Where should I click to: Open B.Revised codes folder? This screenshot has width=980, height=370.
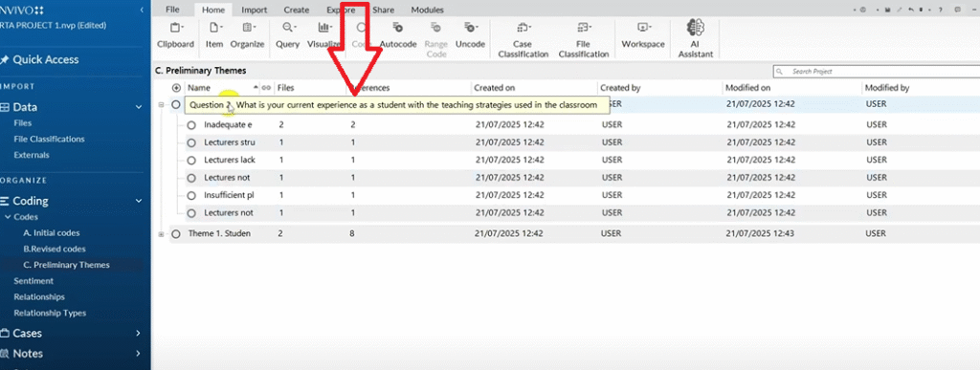55,249
